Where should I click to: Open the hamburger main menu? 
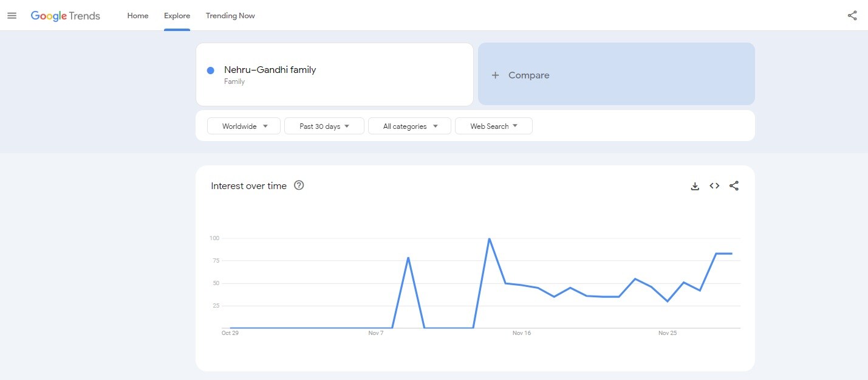12,16
